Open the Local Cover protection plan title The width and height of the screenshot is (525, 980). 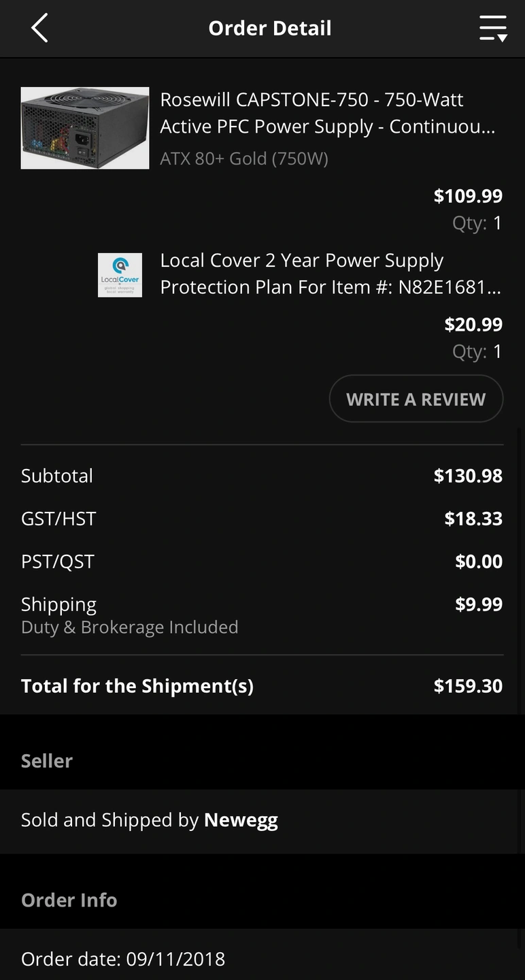pyautogui.click(x=330, y=274)
